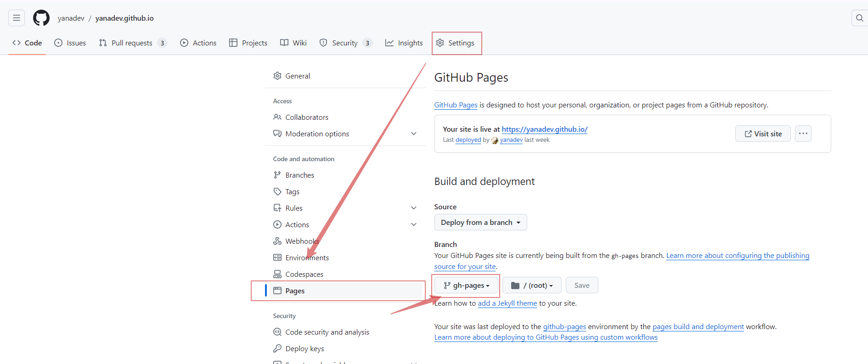Open the Projects tab
Screen dimensions: 868x364
pos(248,43)
